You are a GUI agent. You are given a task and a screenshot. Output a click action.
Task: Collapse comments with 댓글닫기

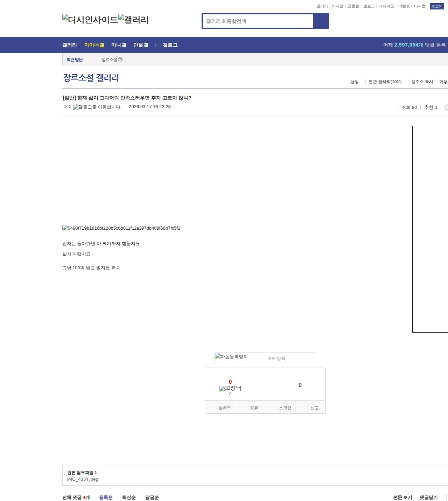[x=428, y=497]
